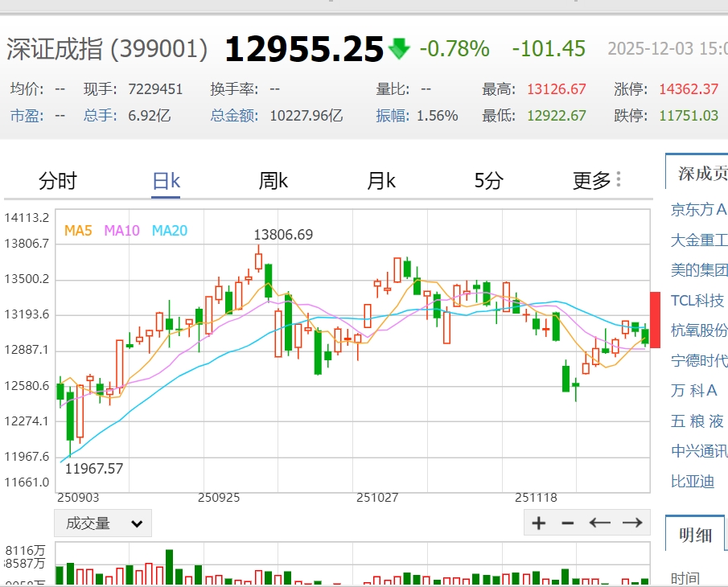Click the 13806.69 peak candlestick label
This screenshot has width=728, height=587.
(283, 235)
